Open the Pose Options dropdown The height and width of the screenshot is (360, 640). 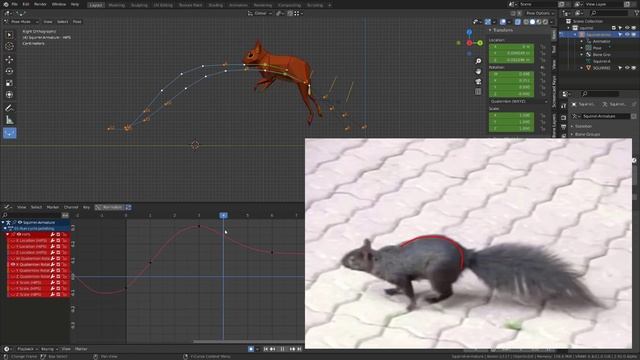pos(540,13)
